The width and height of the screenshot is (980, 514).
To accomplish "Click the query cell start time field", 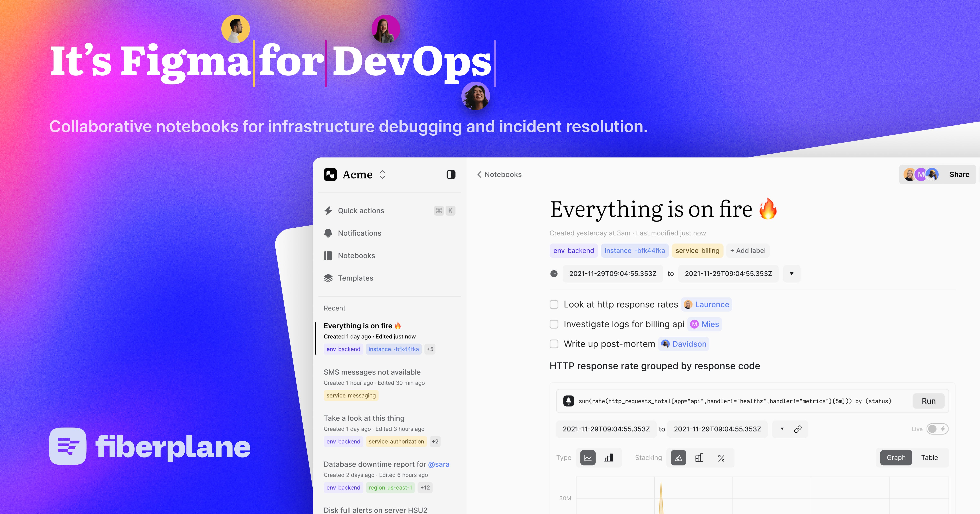I will pyautogui.click(x=606, y=429).
